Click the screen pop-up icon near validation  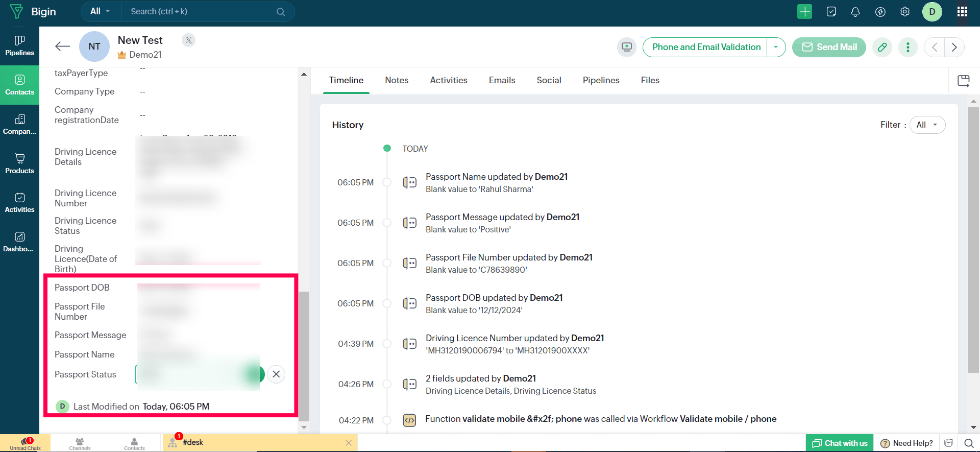(x=627, y=47)
